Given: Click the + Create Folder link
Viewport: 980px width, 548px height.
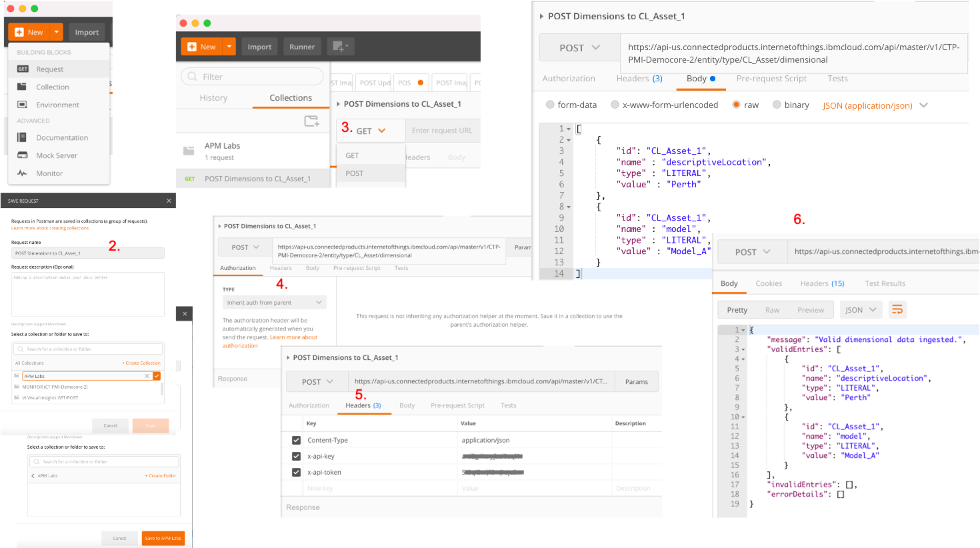Looking at the screenshot, I should [x=161, y=476].
